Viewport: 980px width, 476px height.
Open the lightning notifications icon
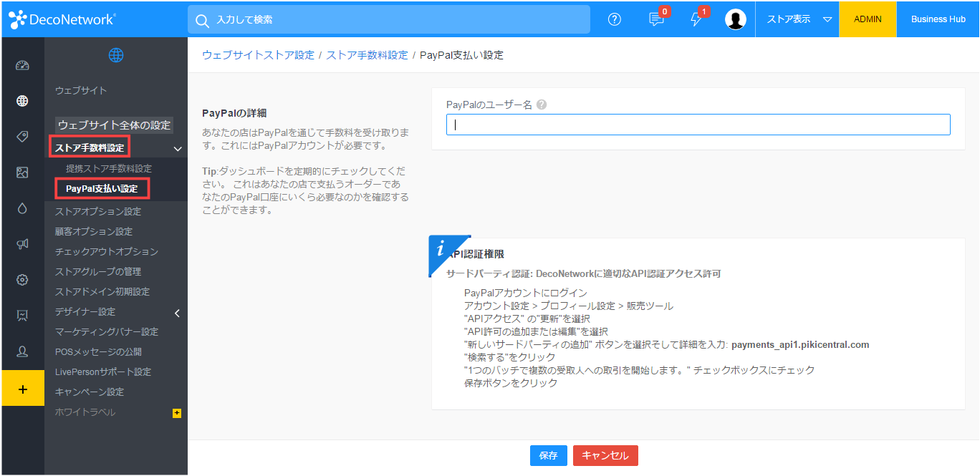pyautogui.click(x=696, y=19)
